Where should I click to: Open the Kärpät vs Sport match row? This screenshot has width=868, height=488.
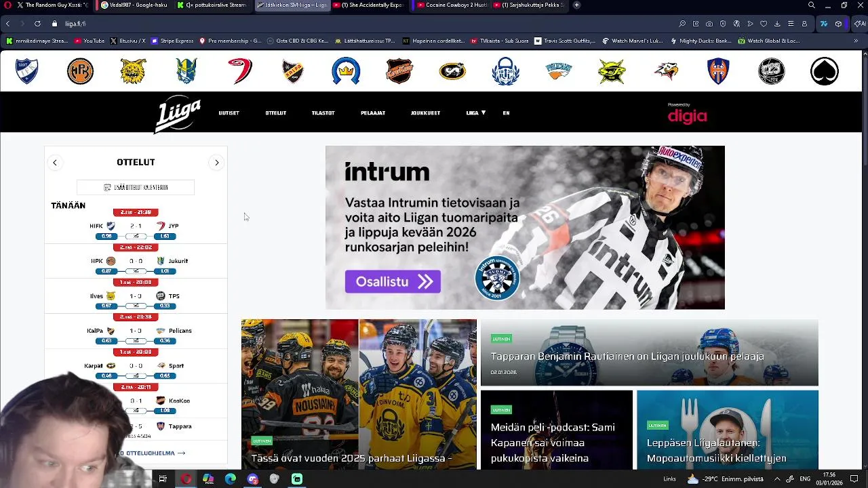pyautogui.click(x=136, y=366)
